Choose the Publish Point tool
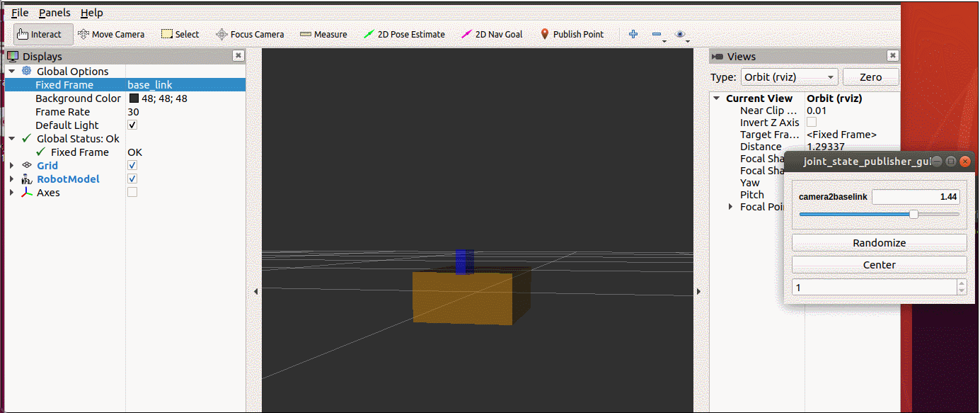Screen dimensions: 980x413 click(x=572, y=34)
